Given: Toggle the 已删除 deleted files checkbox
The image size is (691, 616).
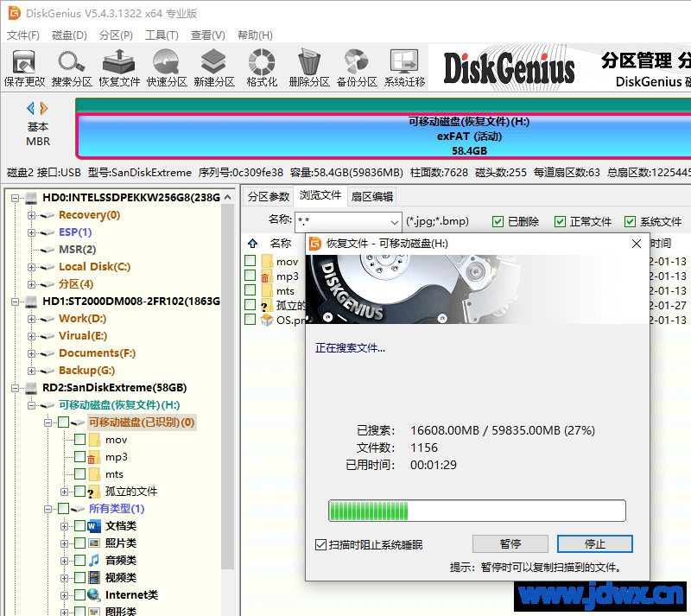Looking at the screenshot, I should coord(498,221).
